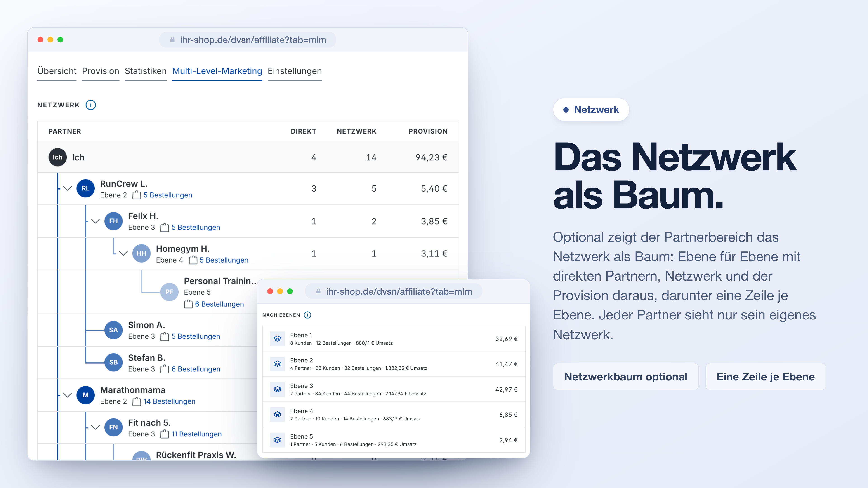The image size is (868, 488).
Task: Click the front popup window's address bar
Action: coord(394,292)
